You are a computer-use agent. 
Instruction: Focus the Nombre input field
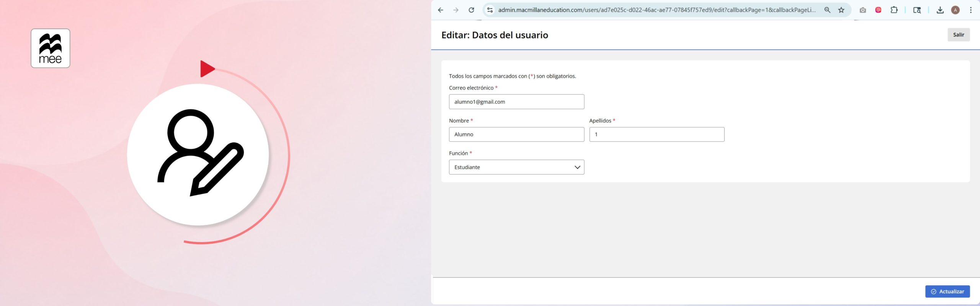click(x=516, y=135)
